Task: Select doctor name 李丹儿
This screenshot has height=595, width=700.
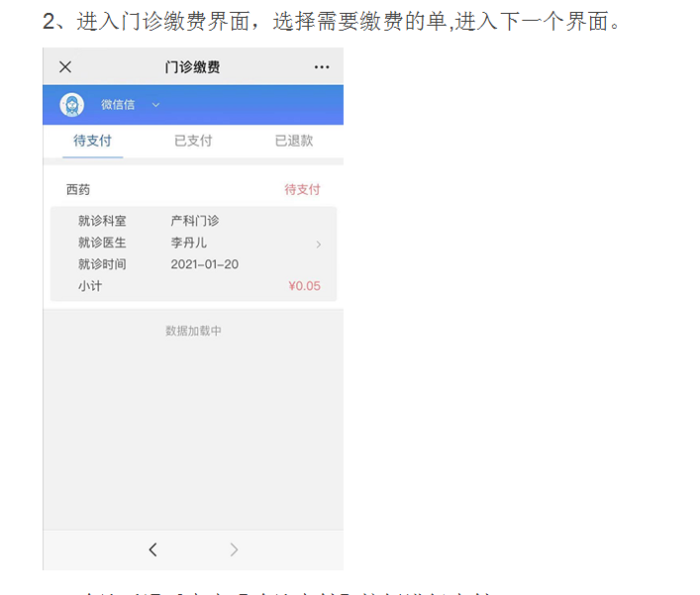Action: [x=189, y=243]
